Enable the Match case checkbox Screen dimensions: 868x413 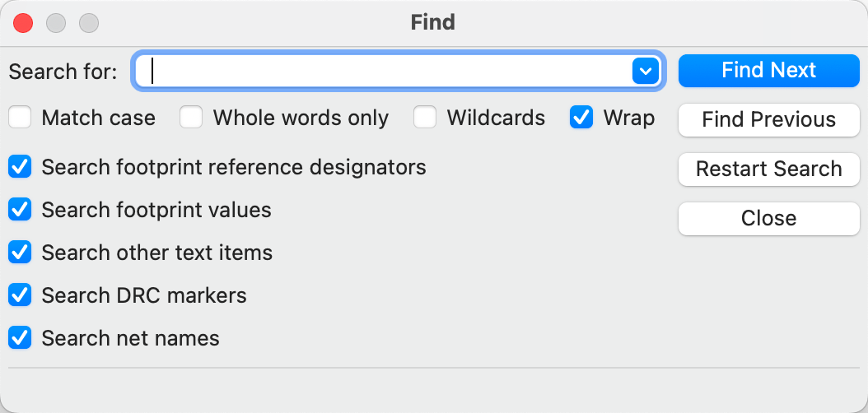[x=21, y=118]
